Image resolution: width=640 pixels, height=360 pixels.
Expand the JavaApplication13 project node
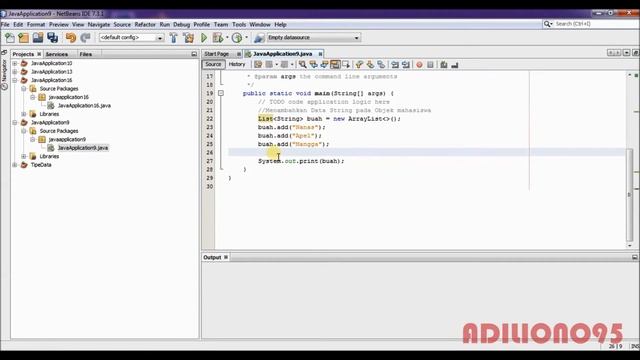tap(15, 72)
